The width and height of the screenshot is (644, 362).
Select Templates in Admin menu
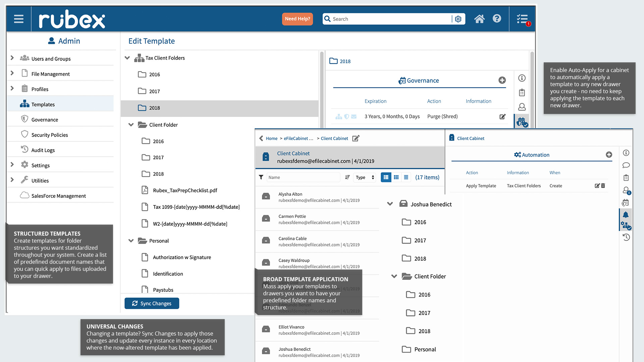pos(43,104)
